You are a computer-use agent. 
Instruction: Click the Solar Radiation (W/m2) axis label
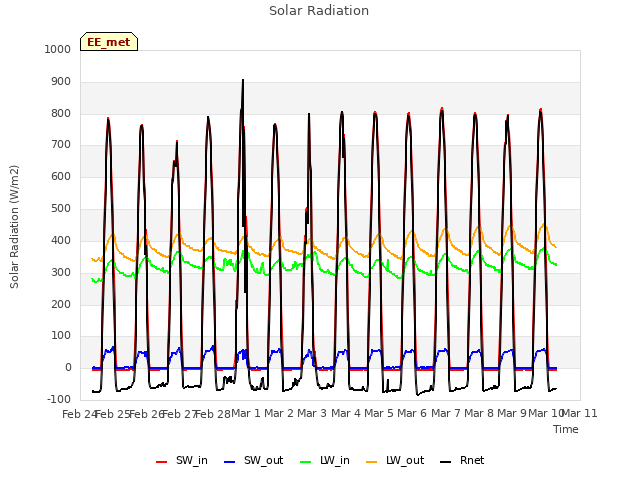point(14,227)
